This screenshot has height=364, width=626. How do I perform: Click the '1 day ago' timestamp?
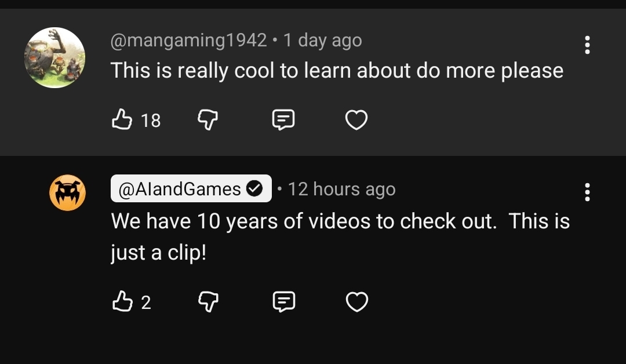[322, 41]
